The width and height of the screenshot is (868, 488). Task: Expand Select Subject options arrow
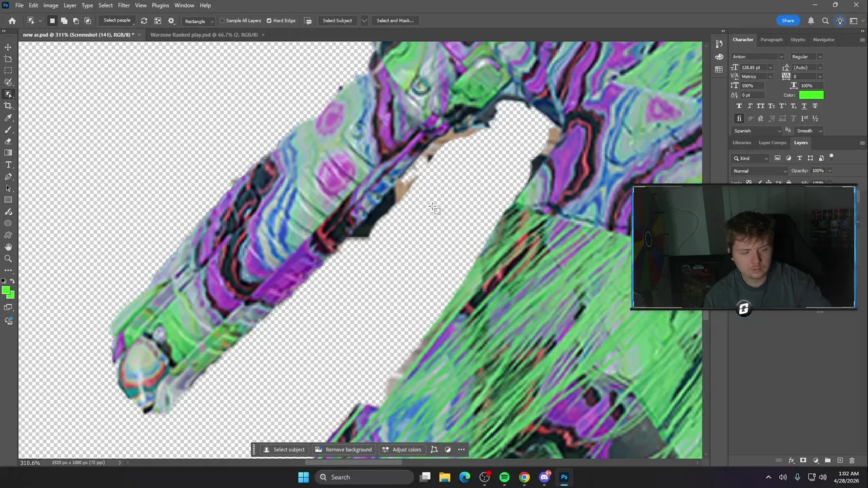coord(364,20)
